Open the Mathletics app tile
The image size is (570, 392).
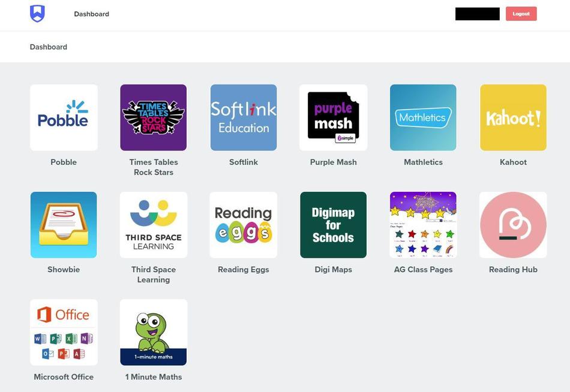click(x=423, y=117)
